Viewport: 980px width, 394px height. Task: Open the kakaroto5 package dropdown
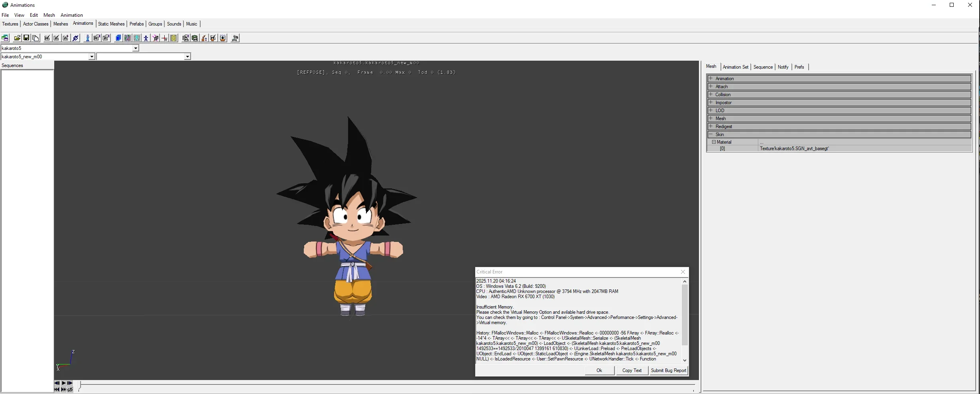[136, 48]
